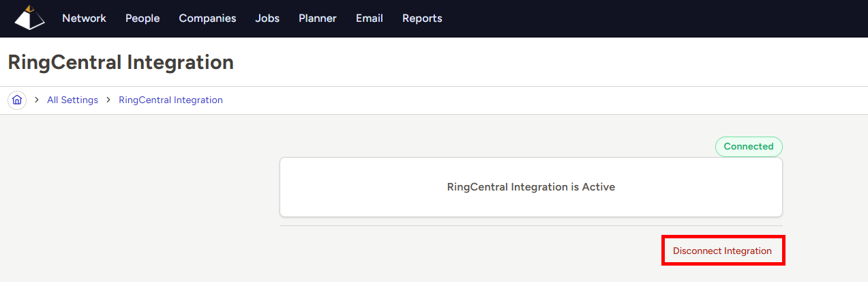This screenshot has height=282, width=868.
Task: Open the Jobs menu item
Action: coord(267,18)
